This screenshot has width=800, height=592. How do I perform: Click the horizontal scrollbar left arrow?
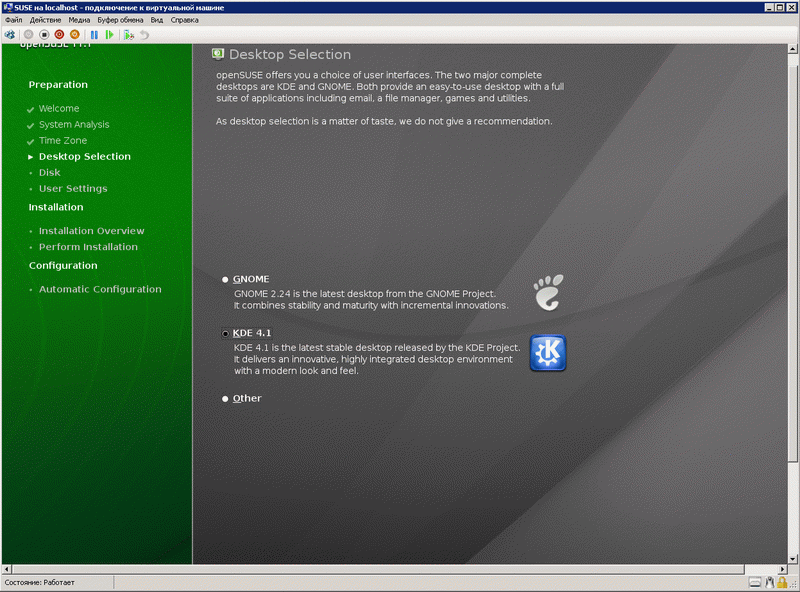[7, 569]
